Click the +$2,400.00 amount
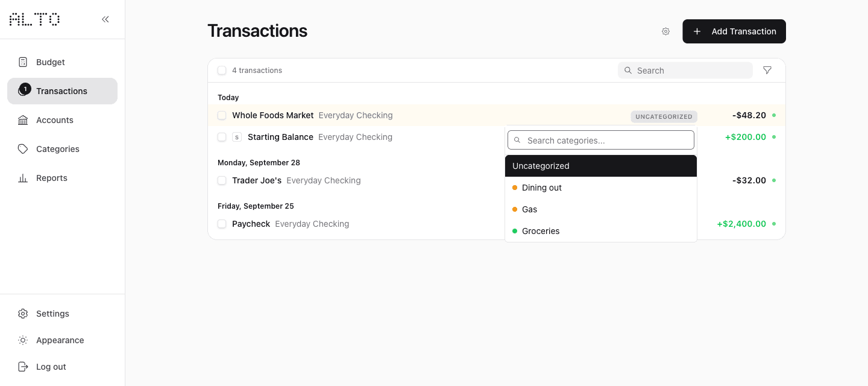868x386 pixels. click(x=741, y=224)
